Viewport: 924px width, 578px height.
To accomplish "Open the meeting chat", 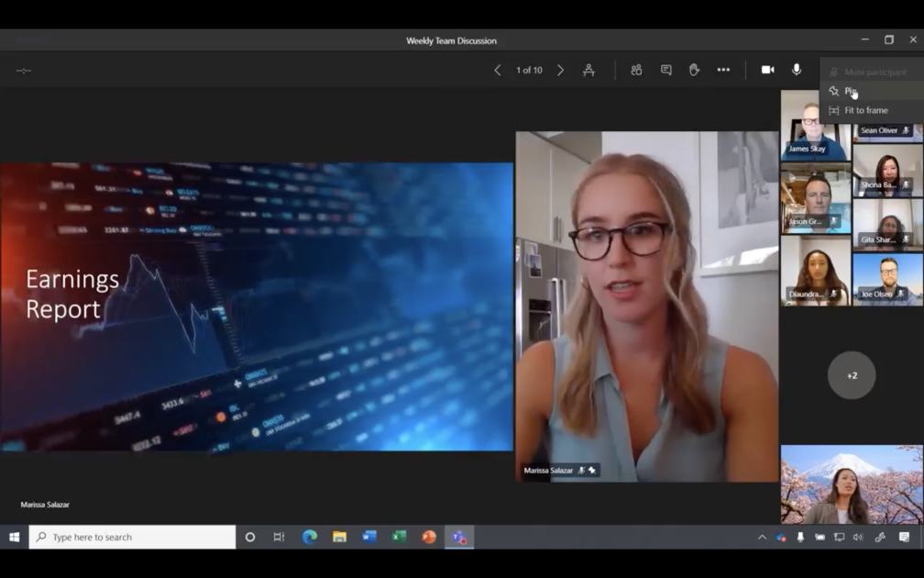I will pos(666,70).
